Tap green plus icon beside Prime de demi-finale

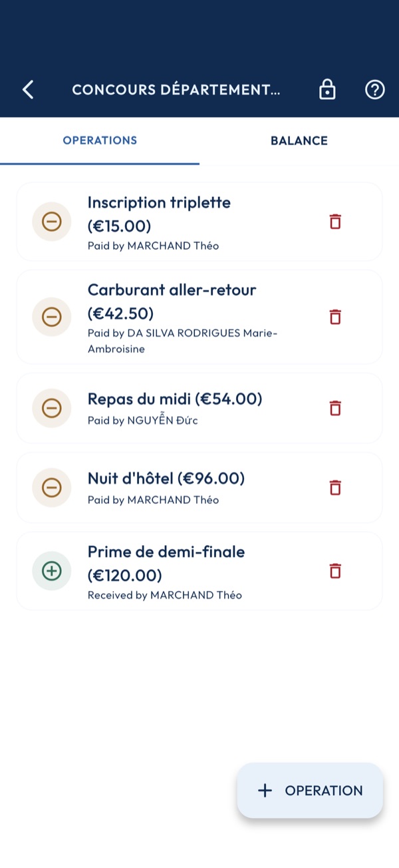coord(52,570)
